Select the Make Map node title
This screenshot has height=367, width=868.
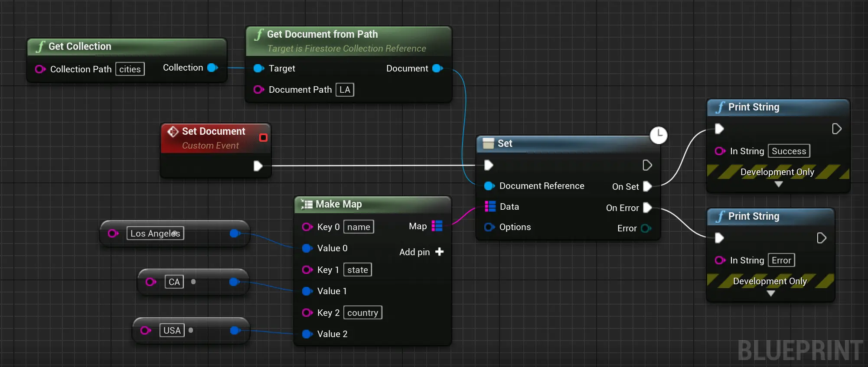click(339, 204)
